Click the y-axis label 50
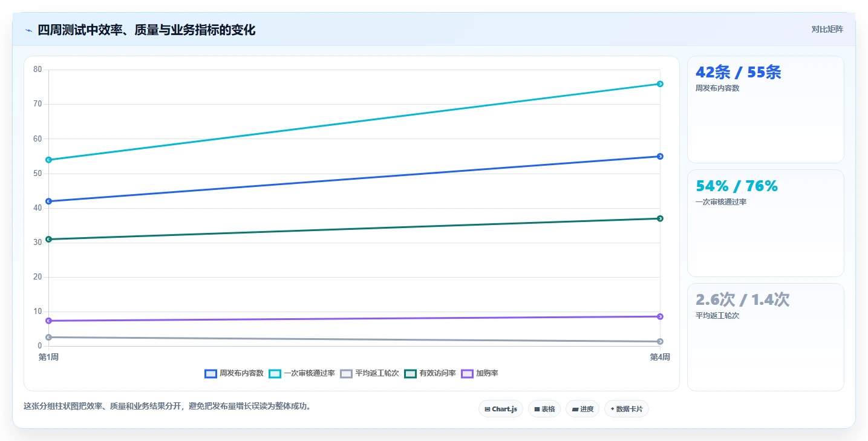The image size is (868, 441). pyautogui.click(x=38, y=173)
